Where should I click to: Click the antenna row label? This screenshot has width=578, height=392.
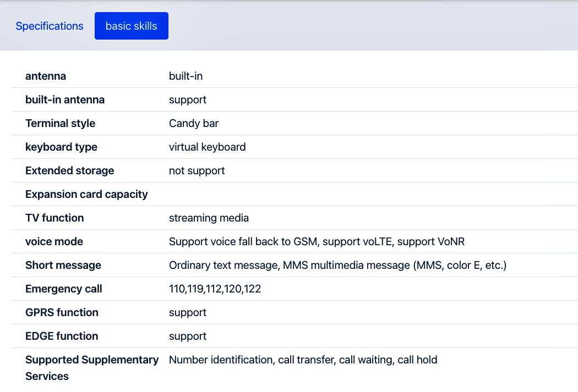click(46, 76)
